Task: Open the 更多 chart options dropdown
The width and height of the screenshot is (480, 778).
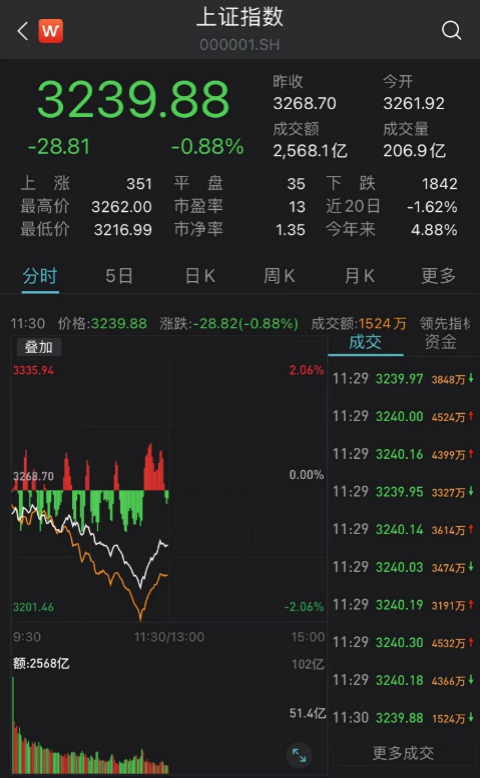Action: pyautogui.click(x=438, y=276)
